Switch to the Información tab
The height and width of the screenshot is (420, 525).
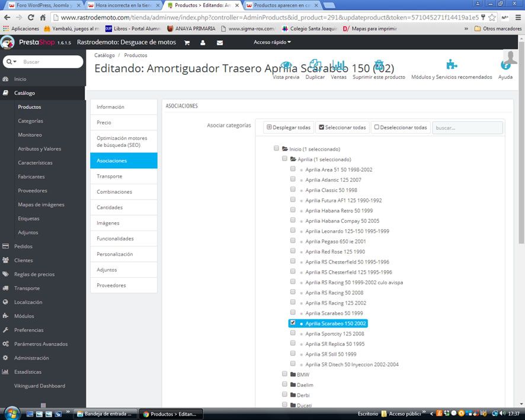coord(124,107)
